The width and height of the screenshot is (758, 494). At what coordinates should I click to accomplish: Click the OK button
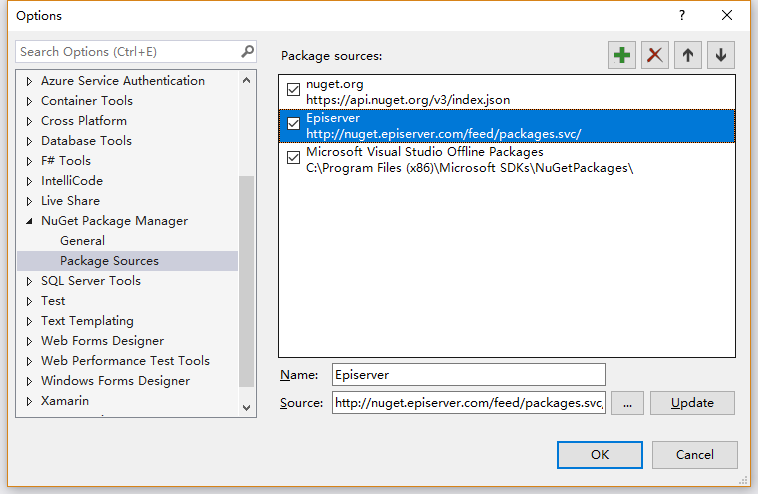click(599, 455)
